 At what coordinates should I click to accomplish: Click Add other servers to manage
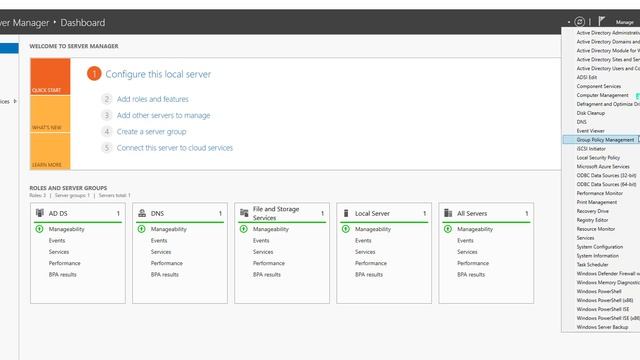pos(163,116)
